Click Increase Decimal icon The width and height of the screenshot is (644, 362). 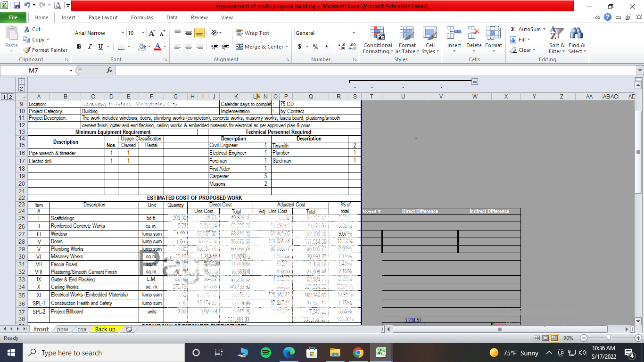click(342, 47)
